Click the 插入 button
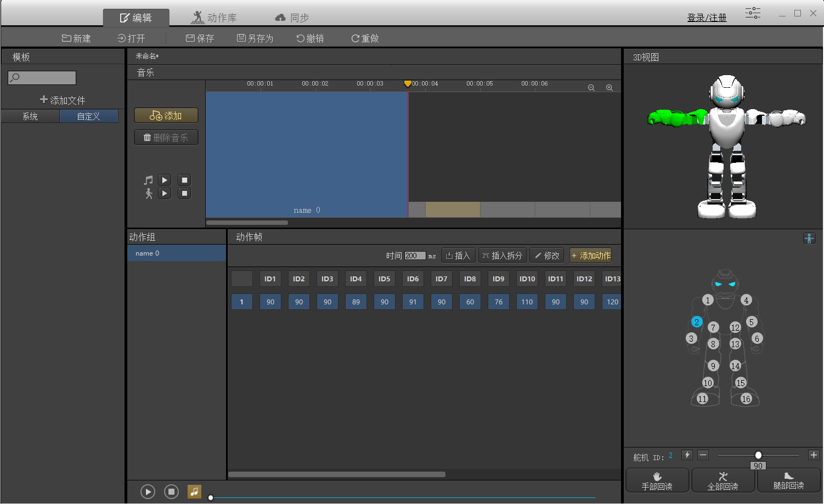Screen dimensions: 824x504 pos(458,256)
